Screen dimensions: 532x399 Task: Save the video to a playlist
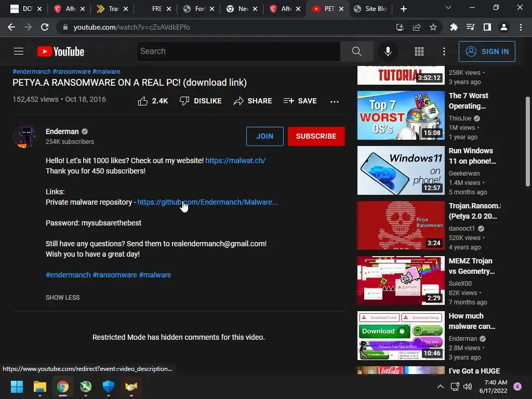[300, 101]
